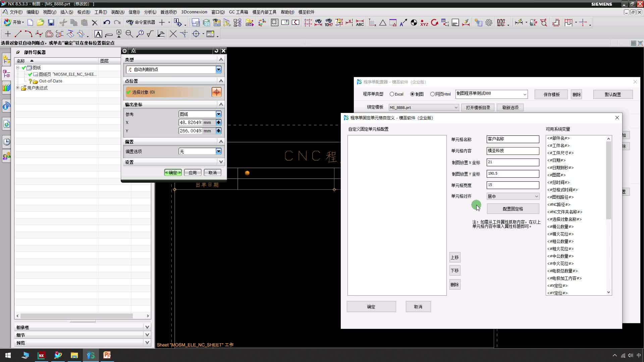Select the Image insert tool
Image resolution: width=644 pixels, height=362 pixels.
211,34
